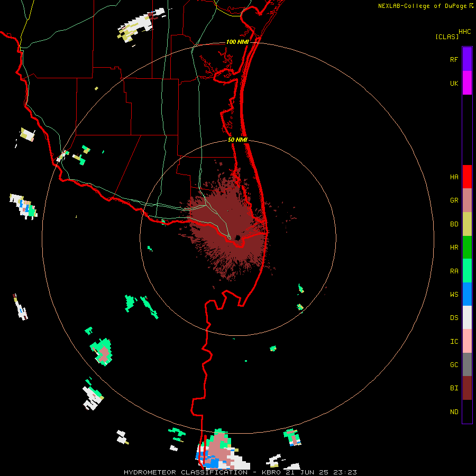This screenshot has height=476, width=476.
Task: Click the [CLAS] units label
Action: 447,36
